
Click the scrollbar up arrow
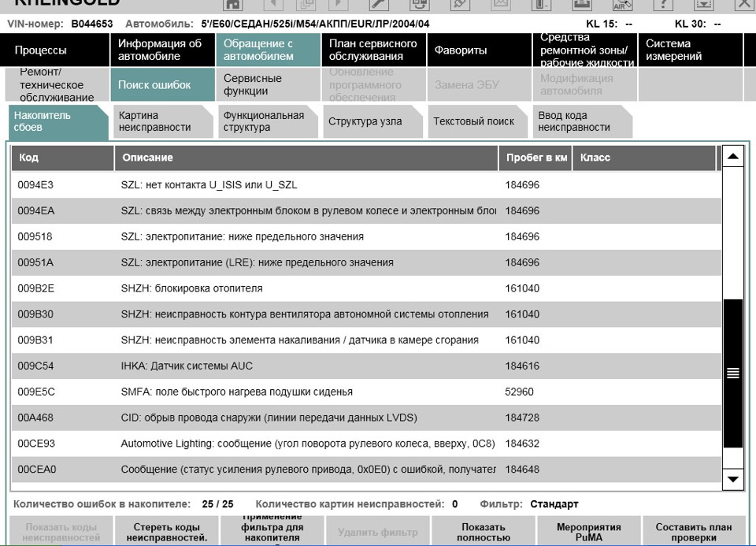(733, 156)
